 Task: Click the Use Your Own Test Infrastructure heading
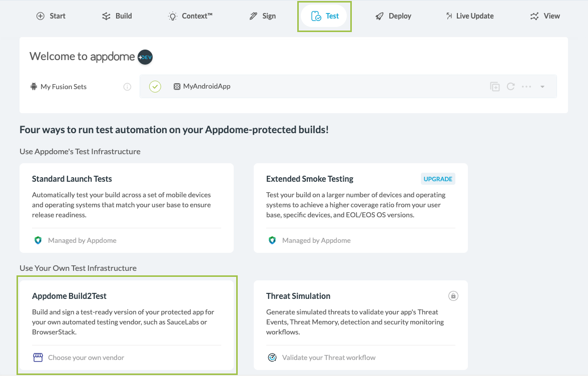click(x=78, y=268)
